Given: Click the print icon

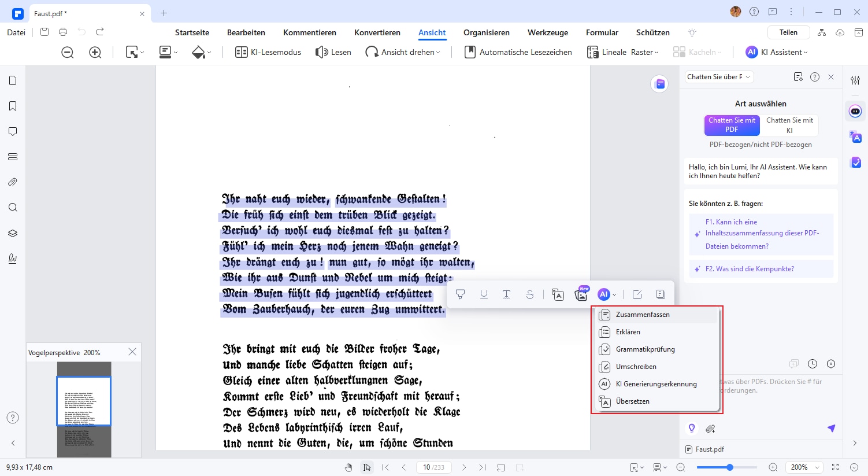Looking at the screenshot, I should (x=63, y=32).
